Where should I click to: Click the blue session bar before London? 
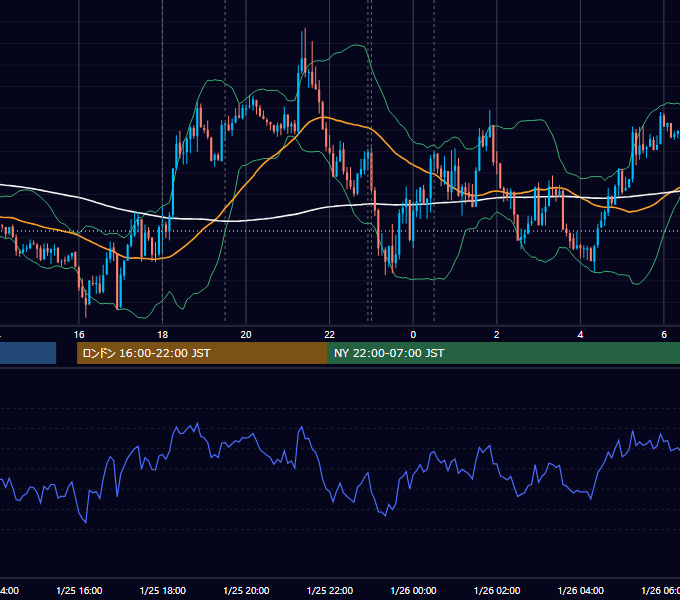click(x=28, y=353)
